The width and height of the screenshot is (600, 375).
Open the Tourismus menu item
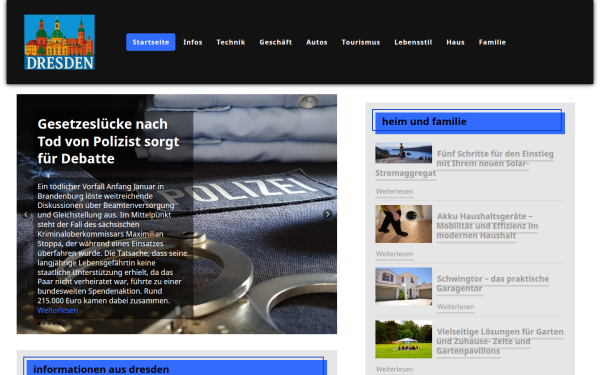(360, 42)
